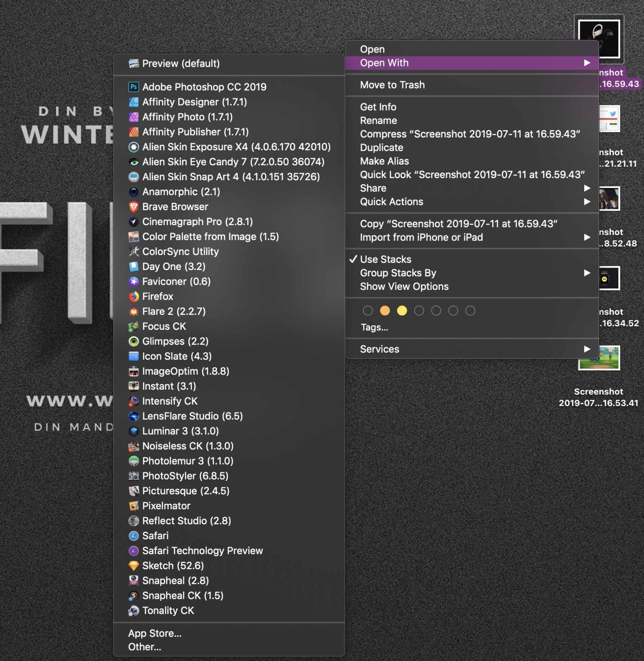Click the Affinity Publisher icon
Screen dimensions: 644x661
point(134,132)
